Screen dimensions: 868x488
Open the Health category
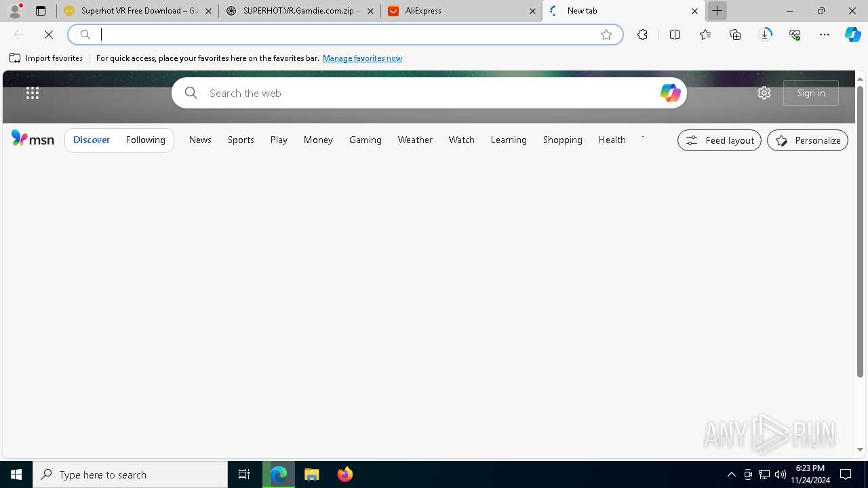[x=612, y=140]
